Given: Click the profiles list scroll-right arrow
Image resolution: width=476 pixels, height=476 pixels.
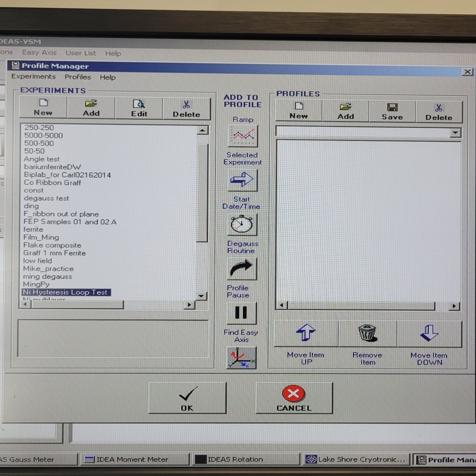Looking at the screenshot, I should point(454,306).
